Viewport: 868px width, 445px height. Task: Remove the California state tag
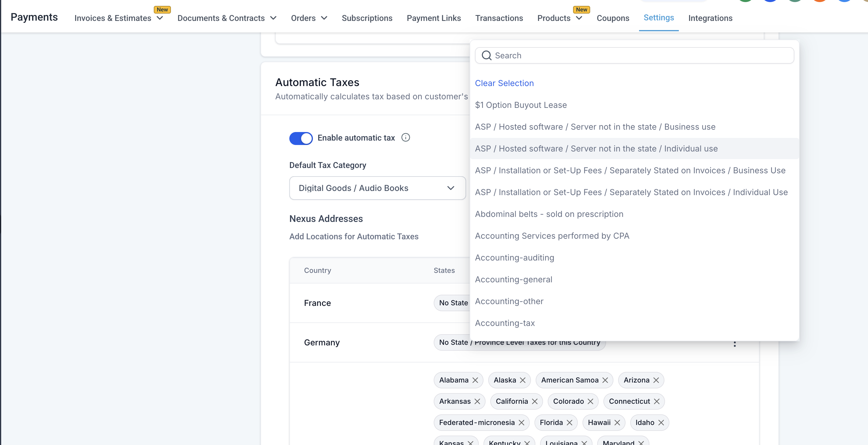pyautogui.click(x=535, y=401)
